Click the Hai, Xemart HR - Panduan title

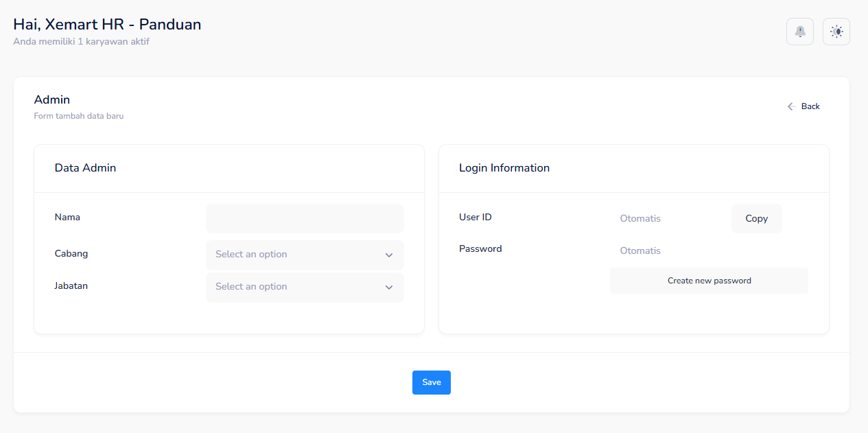107,25
